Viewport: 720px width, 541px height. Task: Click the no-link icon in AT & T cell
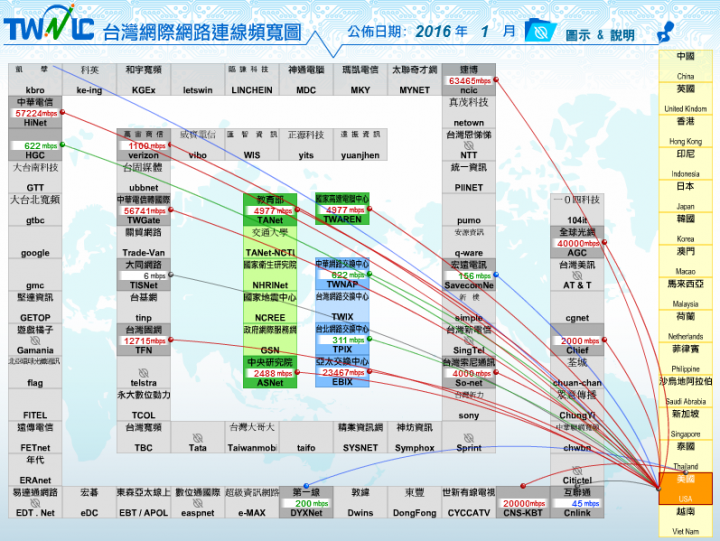(577, 275)
